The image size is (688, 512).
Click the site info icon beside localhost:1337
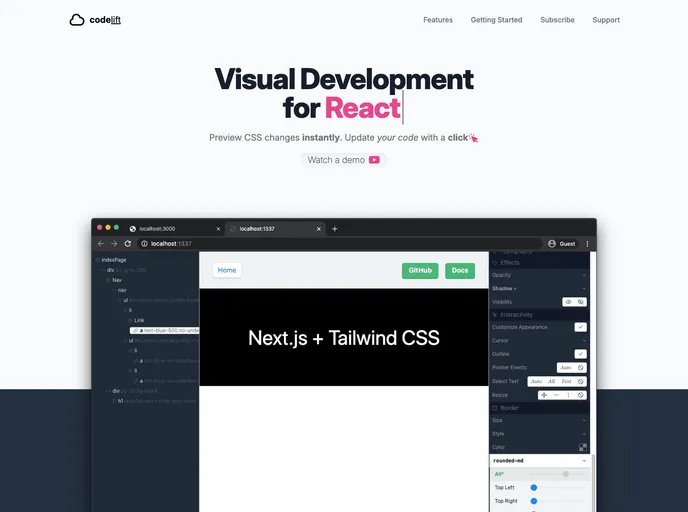coord(144,243)
